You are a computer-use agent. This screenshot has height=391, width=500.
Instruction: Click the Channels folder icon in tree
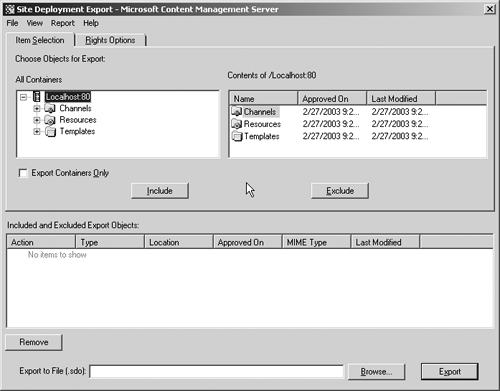click(x=50, y=108)
